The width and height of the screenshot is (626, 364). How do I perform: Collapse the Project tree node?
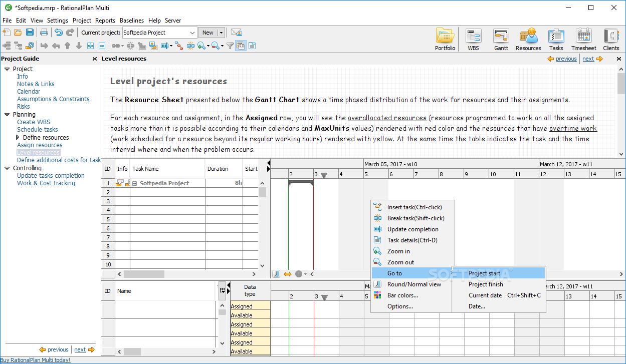7,69
